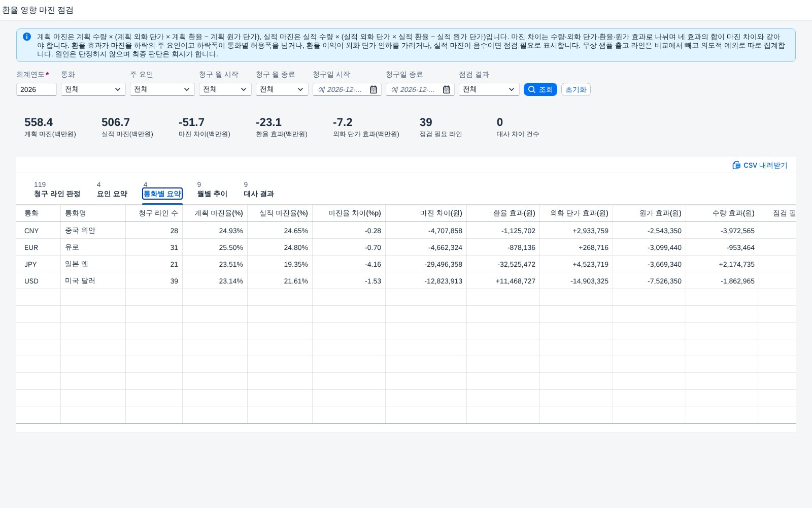Open the 대사 결과 tab
Screen dimensions: 812x508
[259, 194]
